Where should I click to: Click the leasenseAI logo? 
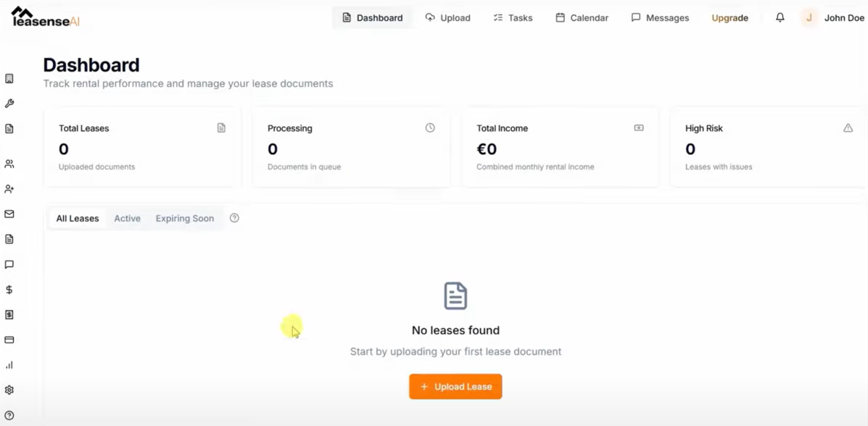tap(45, 17)
